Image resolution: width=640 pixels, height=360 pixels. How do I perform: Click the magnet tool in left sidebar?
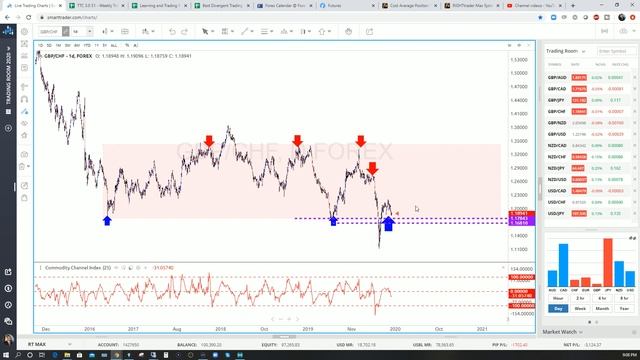point(24,99)
